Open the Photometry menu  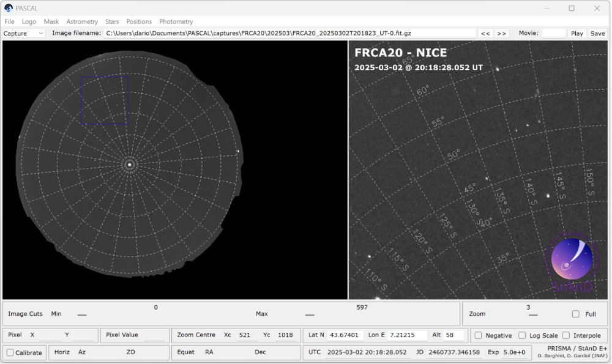(176, 21)
